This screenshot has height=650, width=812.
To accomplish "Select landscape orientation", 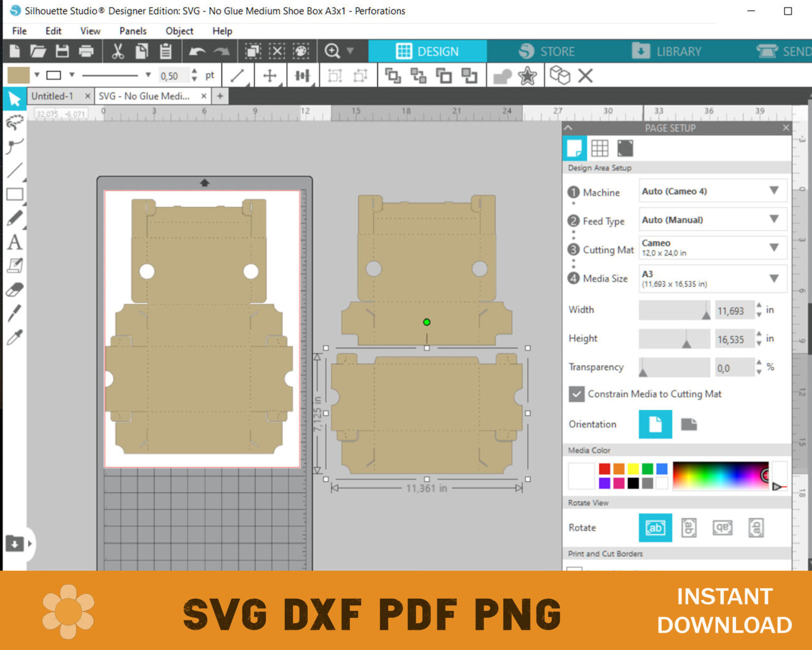I will pos(689,424).
